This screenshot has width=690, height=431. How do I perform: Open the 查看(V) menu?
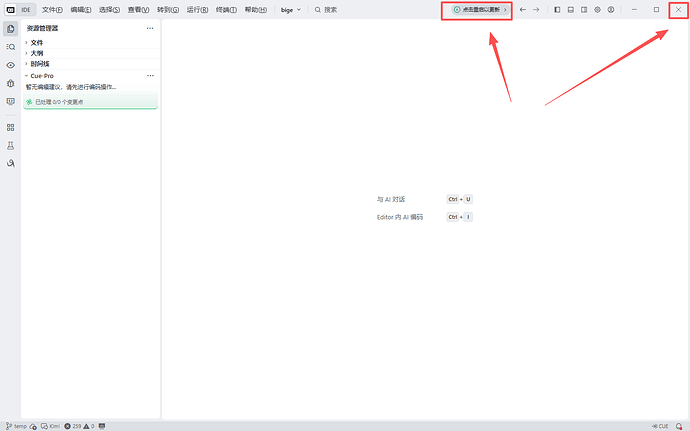(139, 10)
